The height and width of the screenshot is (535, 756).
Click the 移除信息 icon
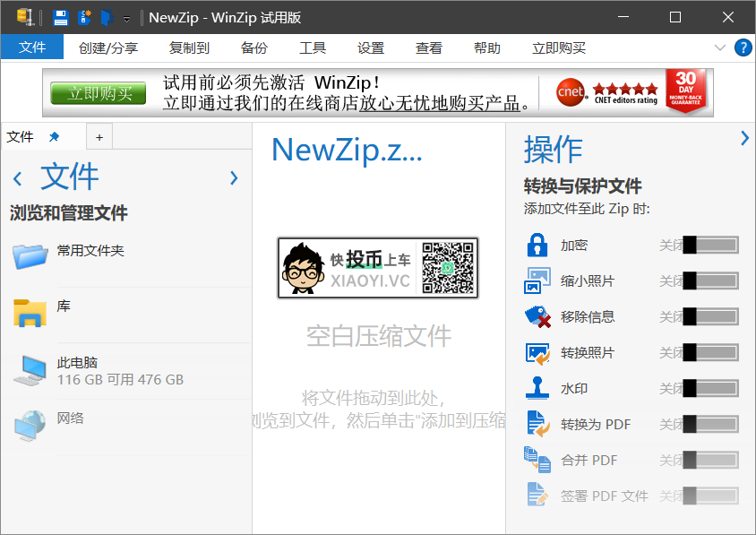click(537, 316)
